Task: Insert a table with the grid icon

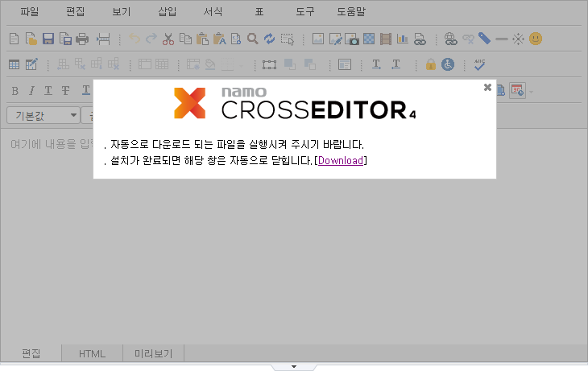Action: (14, 65)
